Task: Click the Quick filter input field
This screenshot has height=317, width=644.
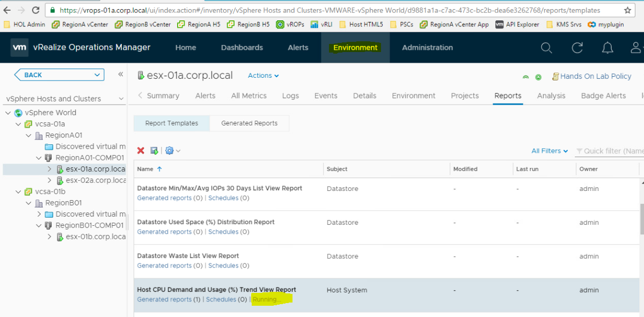Action: tap(609, 151)
